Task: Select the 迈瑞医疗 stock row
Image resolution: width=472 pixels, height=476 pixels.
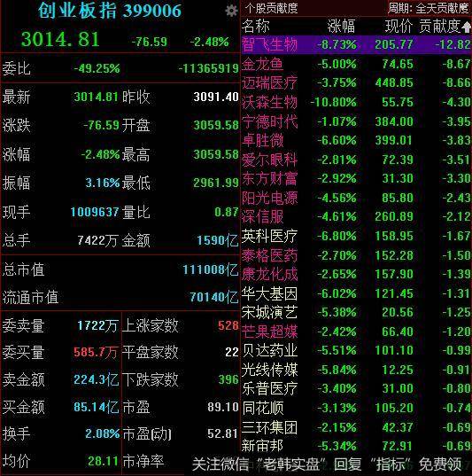Action: pyautogui.click(x=356, y=82)
